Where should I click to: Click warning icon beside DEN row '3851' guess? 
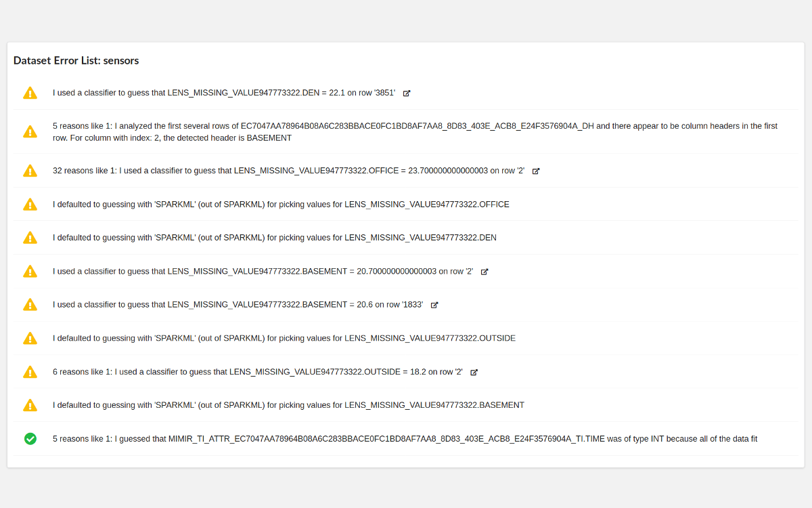30,93
